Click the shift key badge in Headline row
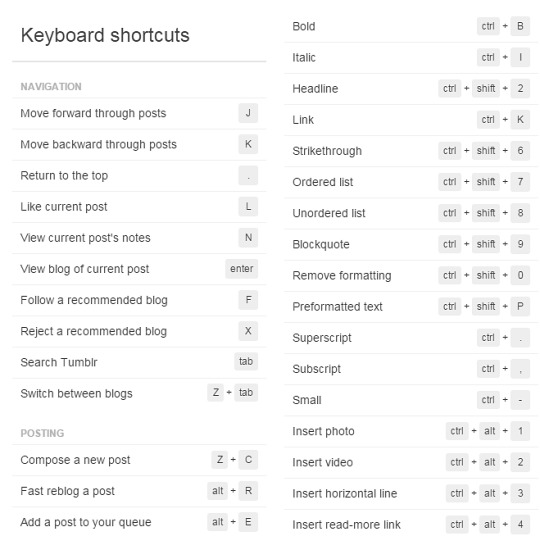 click(486, 89)
